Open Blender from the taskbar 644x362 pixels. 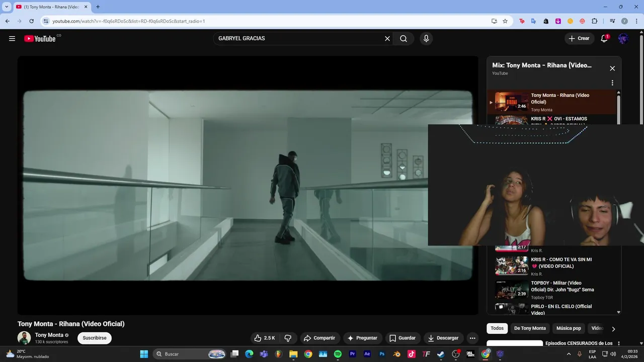tap(397, 354)
